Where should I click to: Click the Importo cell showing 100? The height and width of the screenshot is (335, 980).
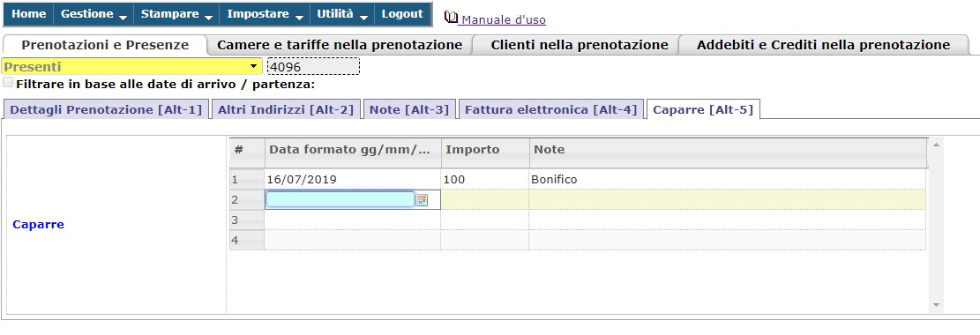[484, 179]
